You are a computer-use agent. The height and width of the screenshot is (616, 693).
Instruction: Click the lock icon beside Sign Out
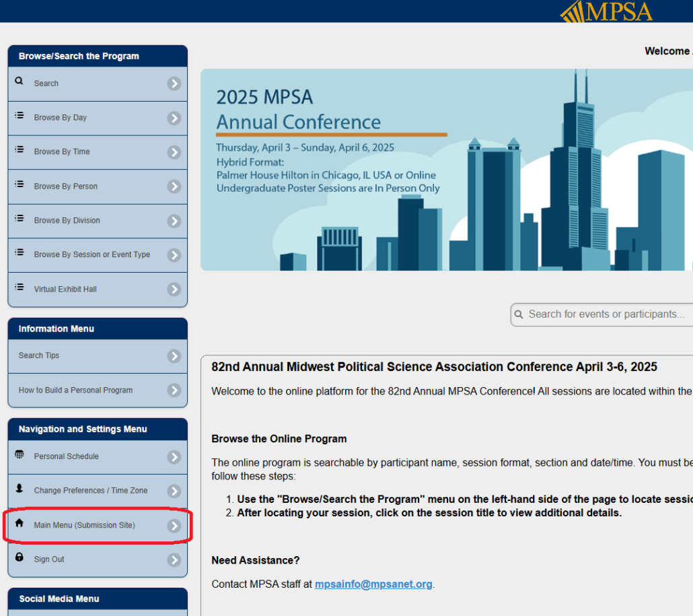19,557
